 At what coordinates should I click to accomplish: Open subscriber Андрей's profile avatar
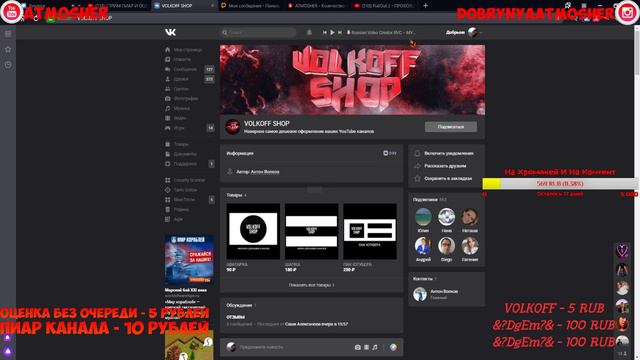click(423, 246)
